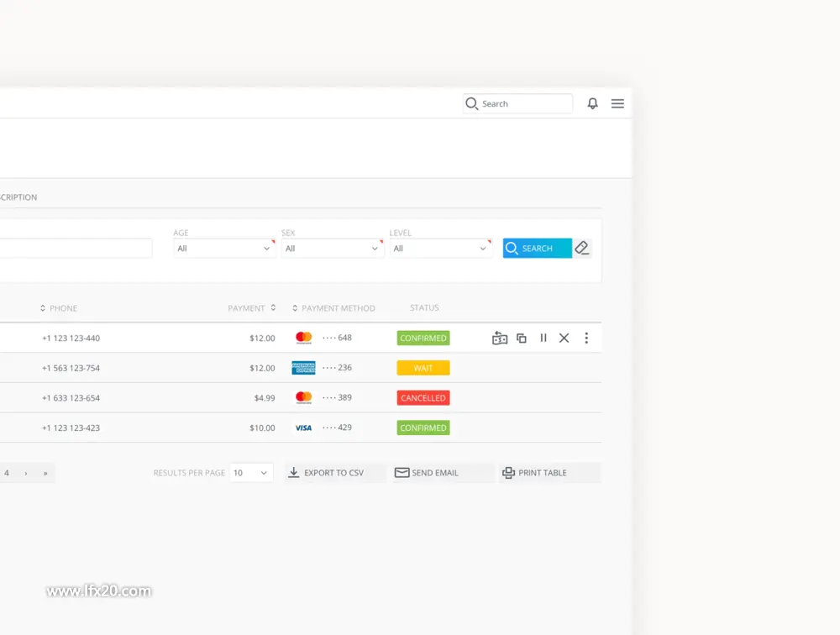The height and width of the screenshot is (635, 840).
Task: Click card number ending 236
Action: point(338,368)
